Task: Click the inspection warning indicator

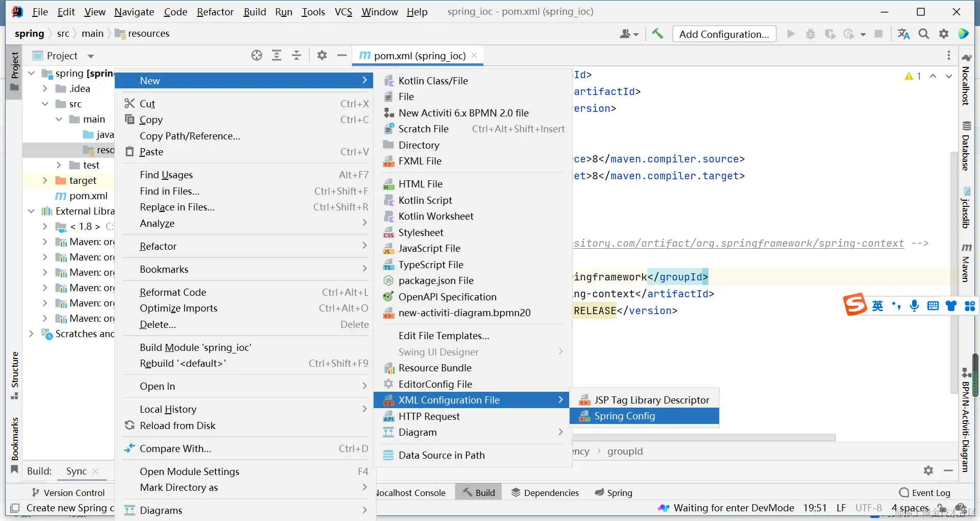Action: coord(913,76)
